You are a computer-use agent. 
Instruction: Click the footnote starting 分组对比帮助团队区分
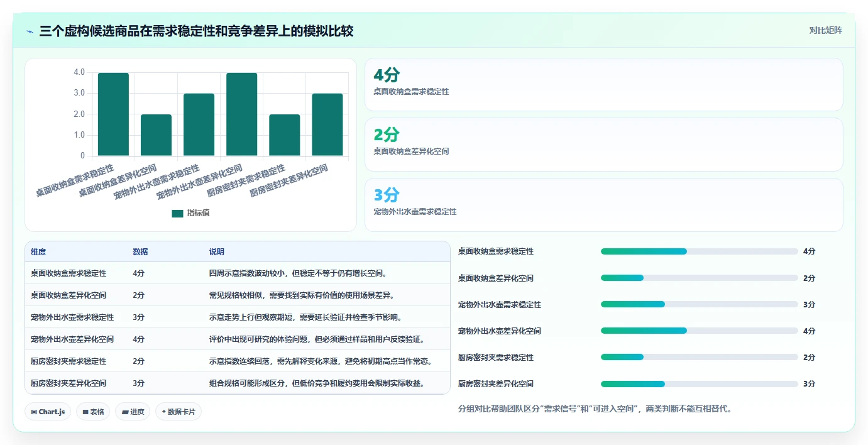tap(595, 409)
